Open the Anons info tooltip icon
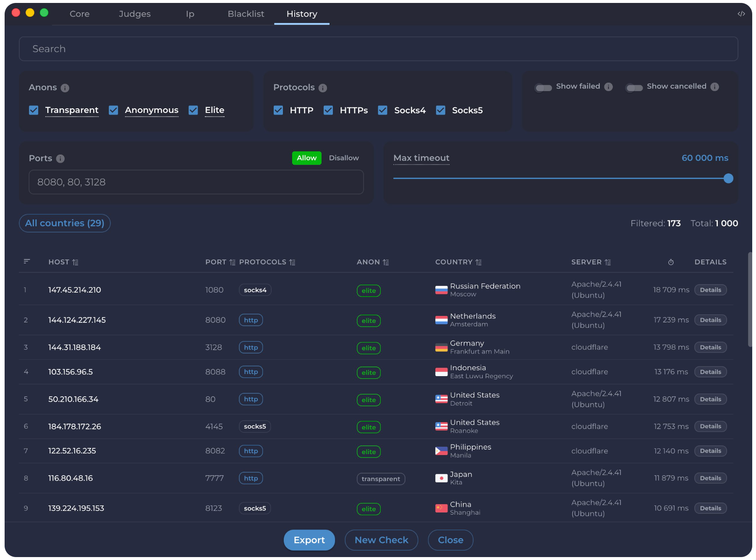Viewport: 756px width, 560px height. click(x=65, y=88)
